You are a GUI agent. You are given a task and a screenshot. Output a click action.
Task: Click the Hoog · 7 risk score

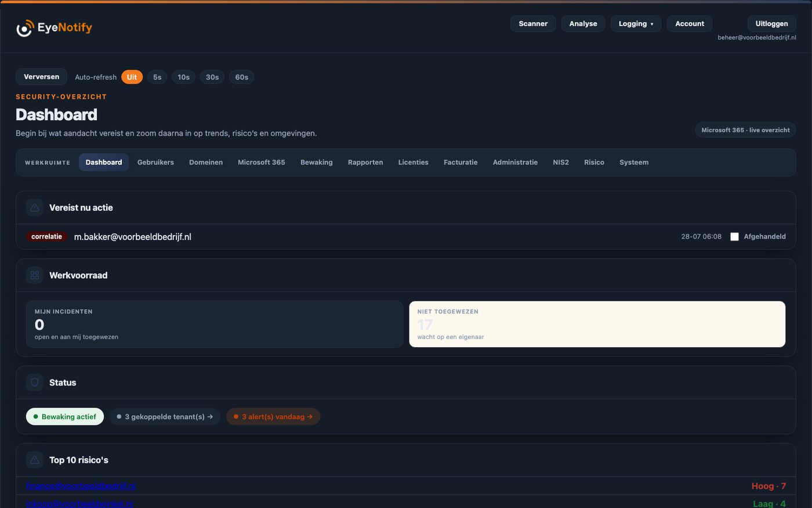click(x=768, y=486)
